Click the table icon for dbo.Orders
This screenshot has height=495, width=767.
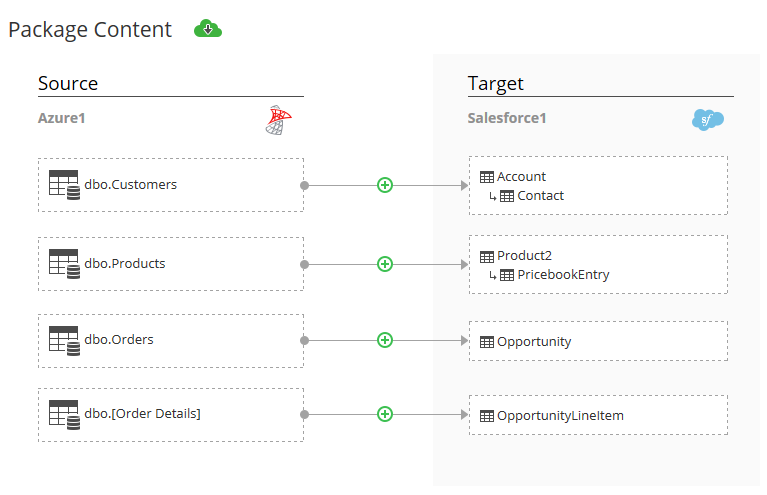64,341
